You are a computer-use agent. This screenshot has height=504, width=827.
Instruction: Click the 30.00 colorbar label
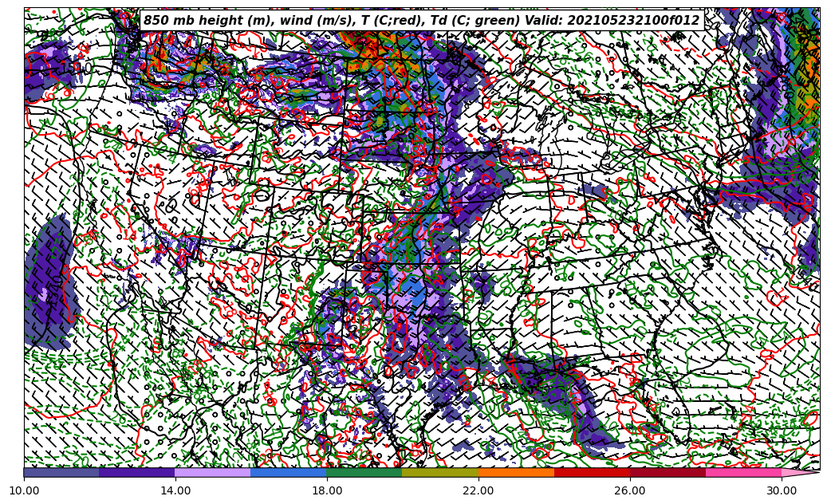point(782,490)
